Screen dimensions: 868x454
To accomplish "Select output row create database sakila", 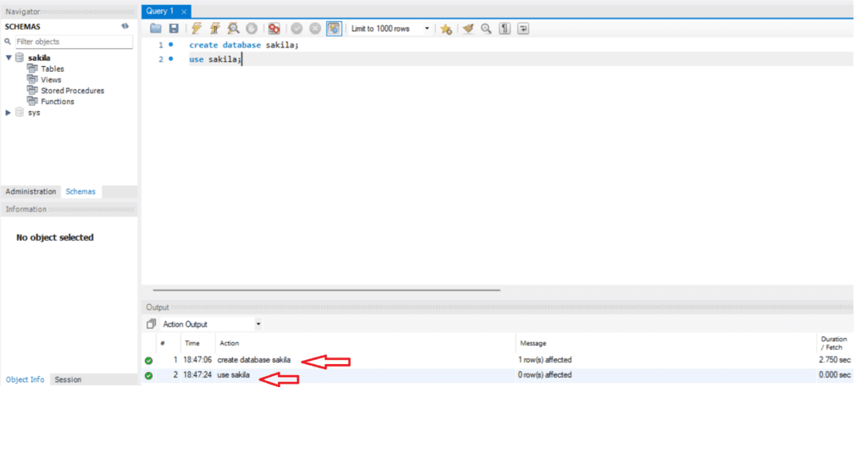I will click(497, 360).
